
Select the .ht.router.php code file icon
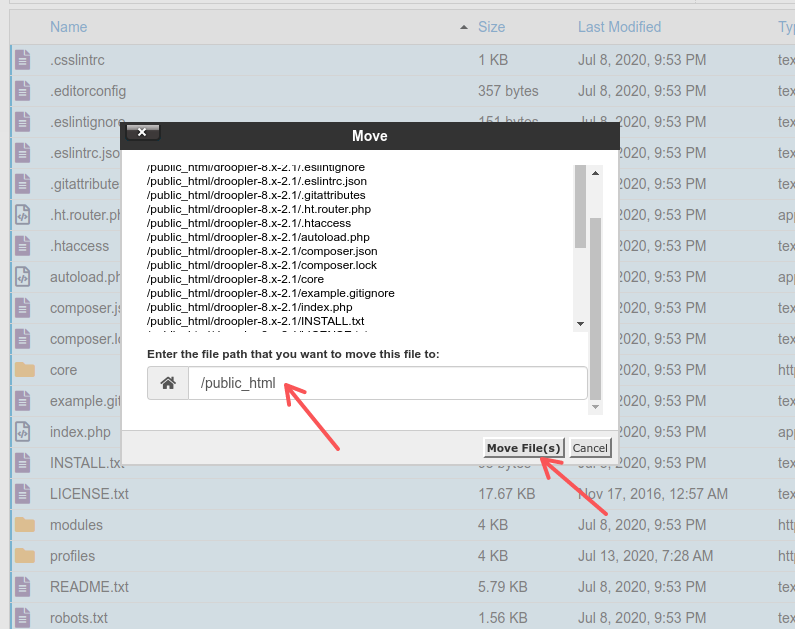22,214
